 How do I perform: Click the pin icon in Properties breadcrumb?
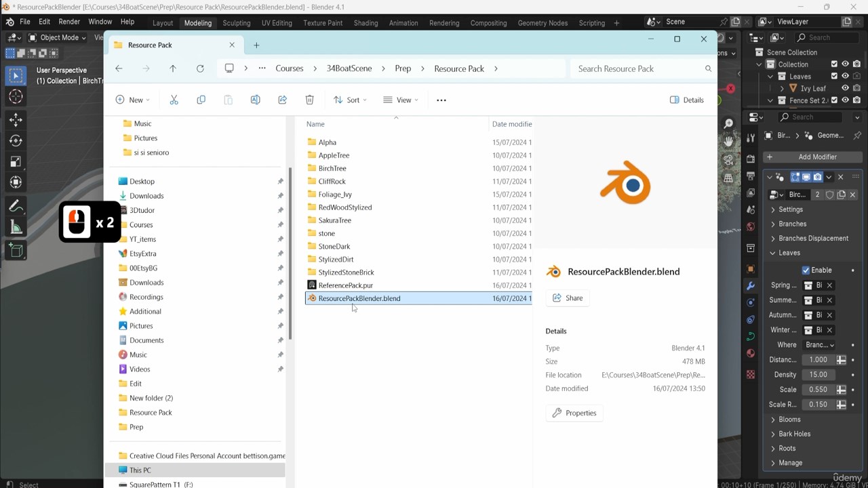(x=857, y=135)
